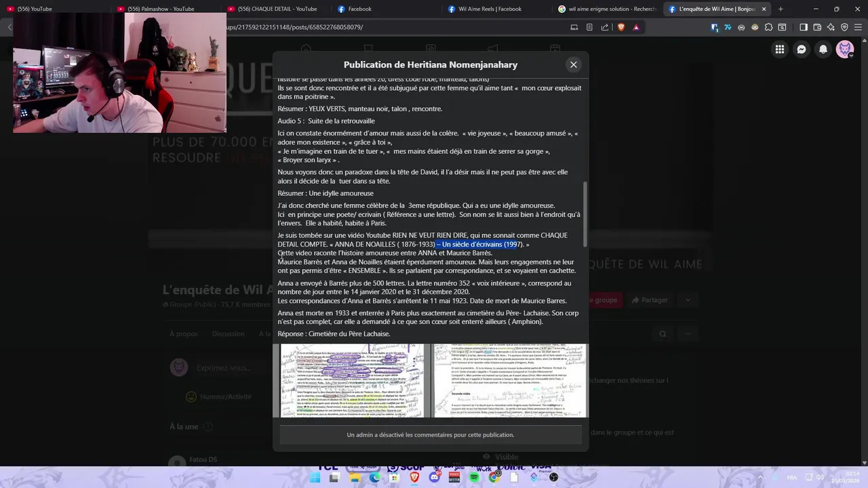This screenshot has height=488, width=868.
Task: Open the group more options ellipsis
Action: [x=688, y=333]
